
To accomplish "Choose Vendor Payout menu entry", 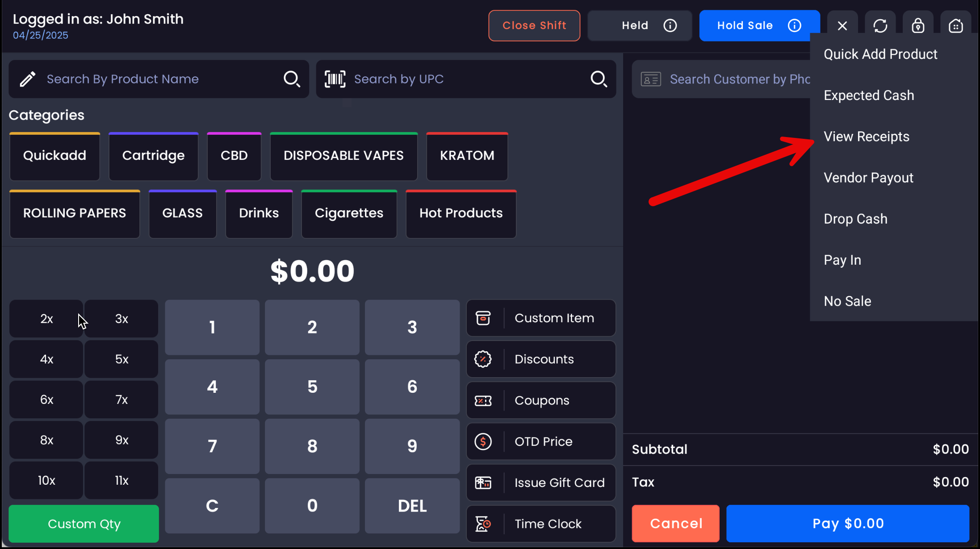I will (x=868, y=178).
